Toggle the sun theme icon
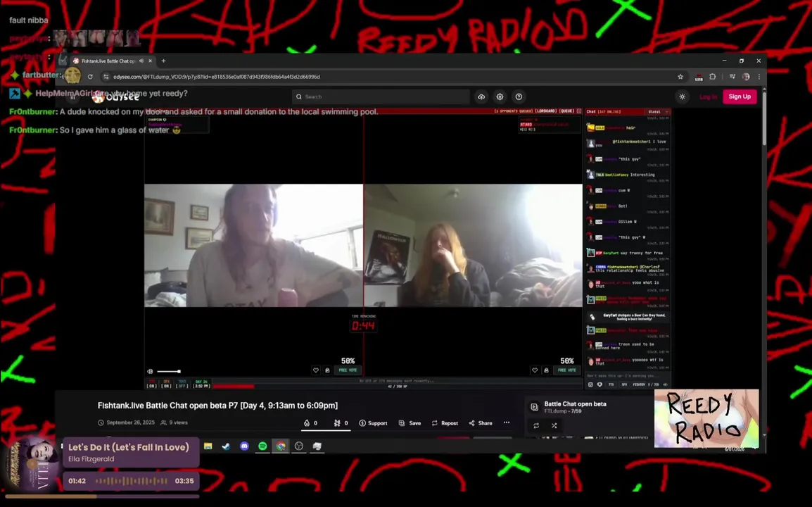 682,96
